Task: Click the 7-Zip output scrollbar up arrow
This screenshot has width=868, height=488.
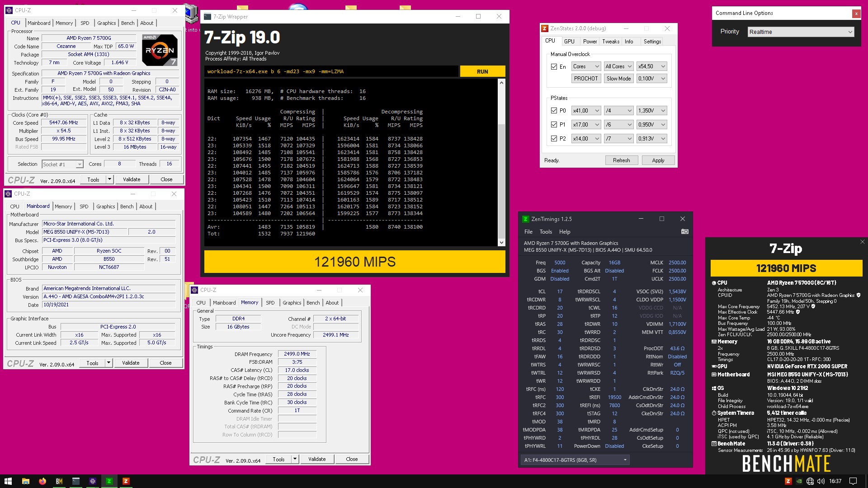Action: click(x=501, y=83)
